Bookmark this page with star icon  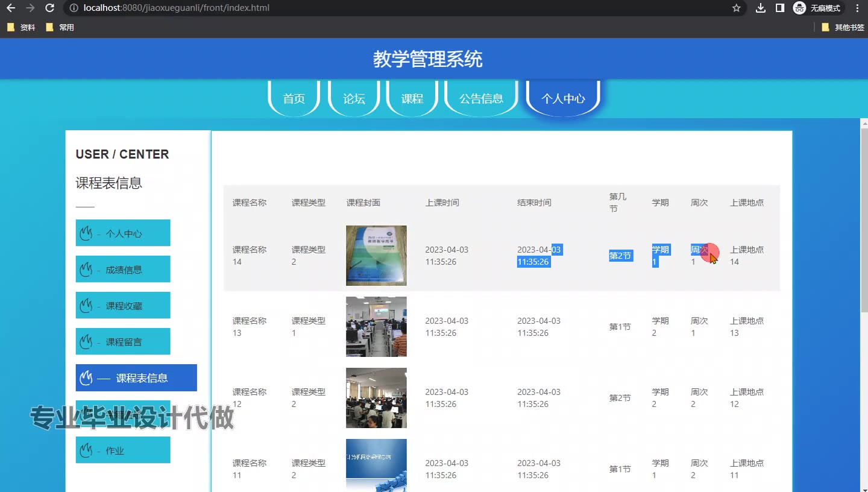click(736, 8)
